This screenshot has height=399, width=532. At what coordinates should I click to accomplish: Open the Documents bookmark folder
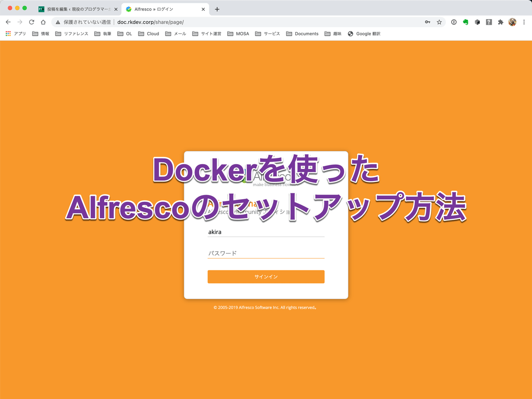[302, 34]
